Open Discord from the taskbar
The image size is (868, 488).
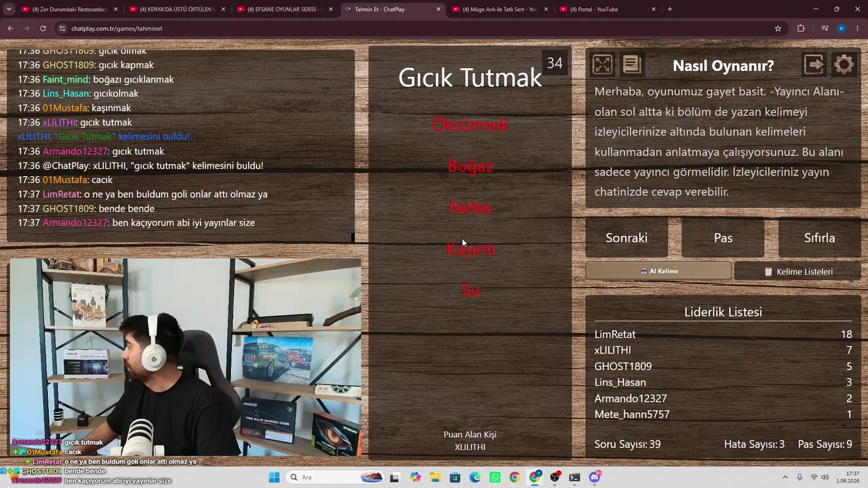pyautogui.click(x=595, y=477)
